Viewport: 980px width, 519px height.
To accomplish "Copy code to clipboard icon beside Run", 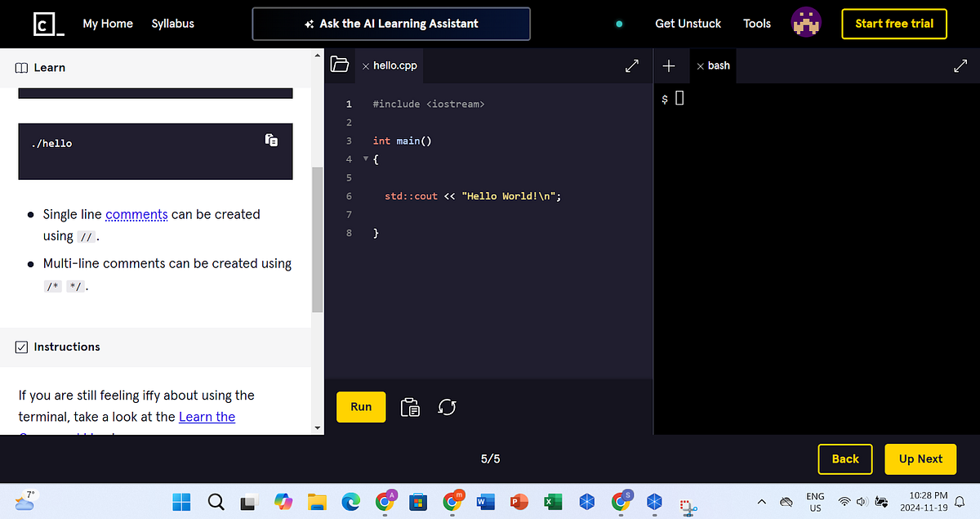I will (x=410, y=407).
